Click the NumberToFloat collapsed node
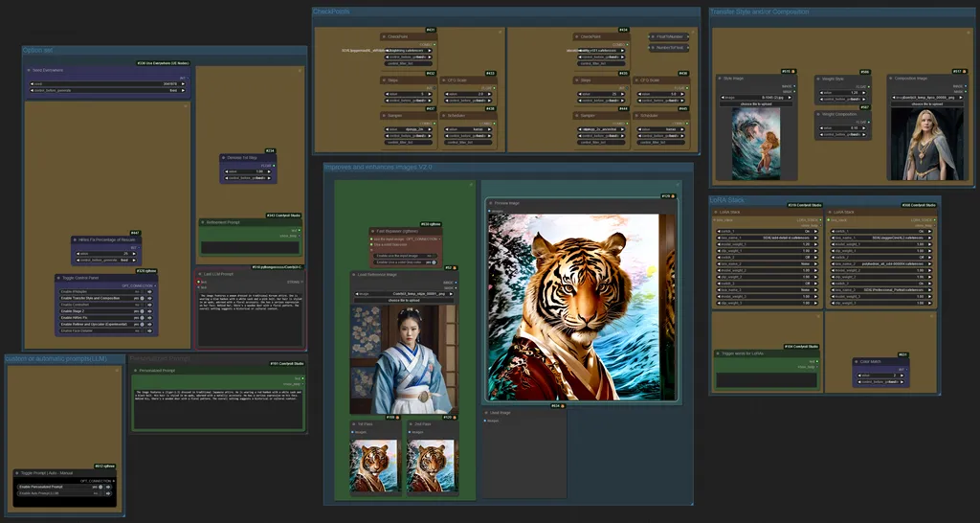Image resolution: width=980 pixels, height=523 pixels. tap(669, 48)
